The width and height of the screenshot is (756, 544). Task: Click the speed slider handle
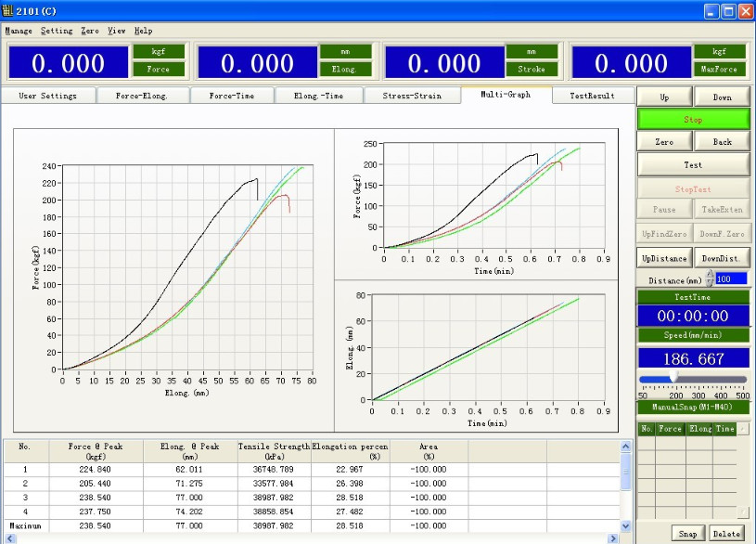tap(673, 379)
